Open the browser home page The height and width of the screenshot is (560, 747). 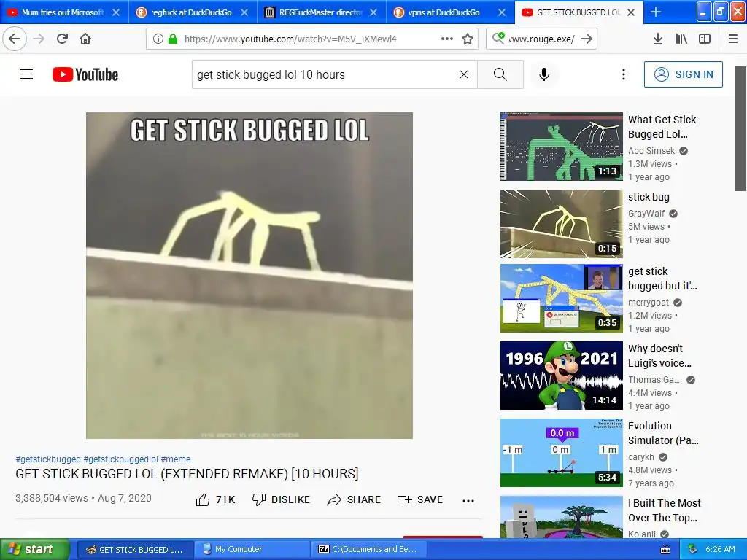85,39
